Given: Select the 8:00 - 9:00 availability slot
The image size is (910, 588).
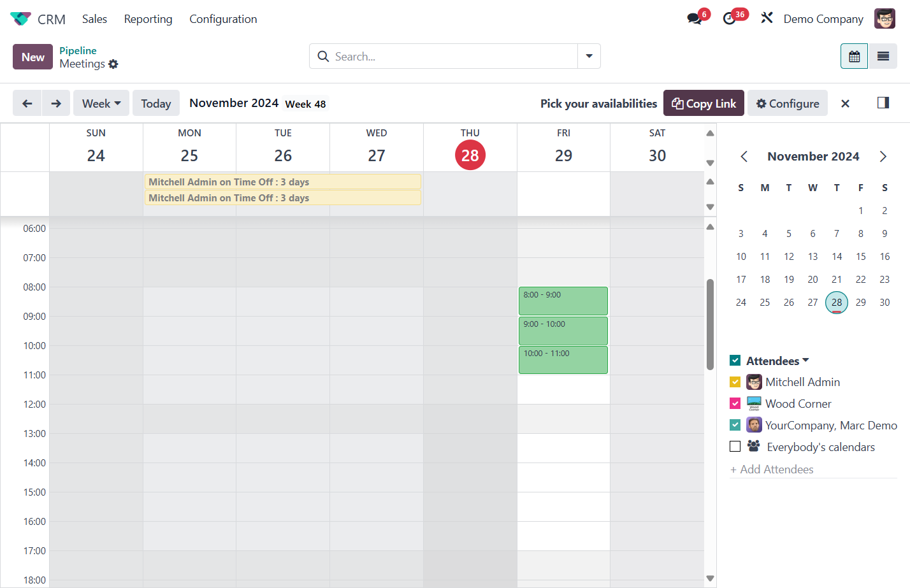Looking at the screenshot, I should point(563,301).
